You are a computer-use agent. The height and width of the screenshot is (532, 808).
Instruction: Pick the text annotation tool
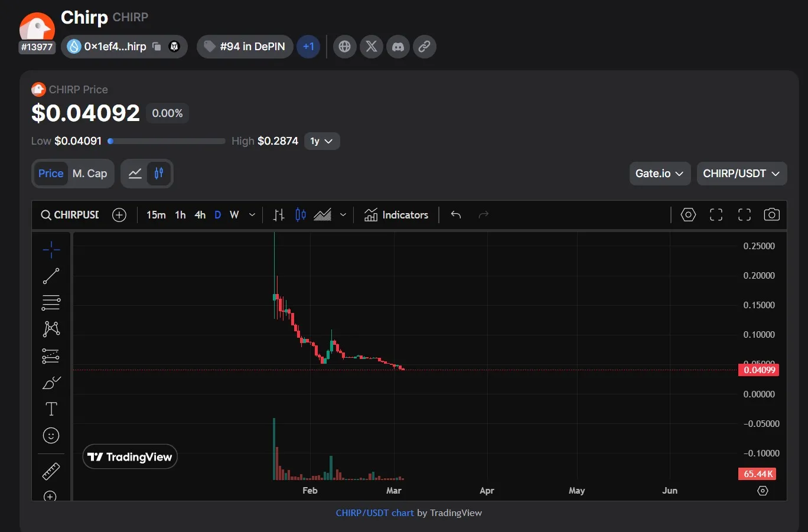coord(51,409)
